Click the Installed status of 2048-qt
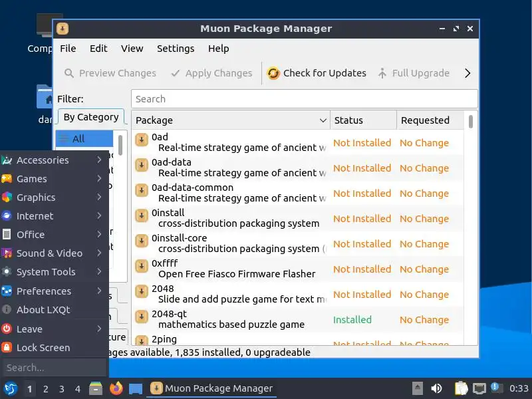 pos(352,320)
